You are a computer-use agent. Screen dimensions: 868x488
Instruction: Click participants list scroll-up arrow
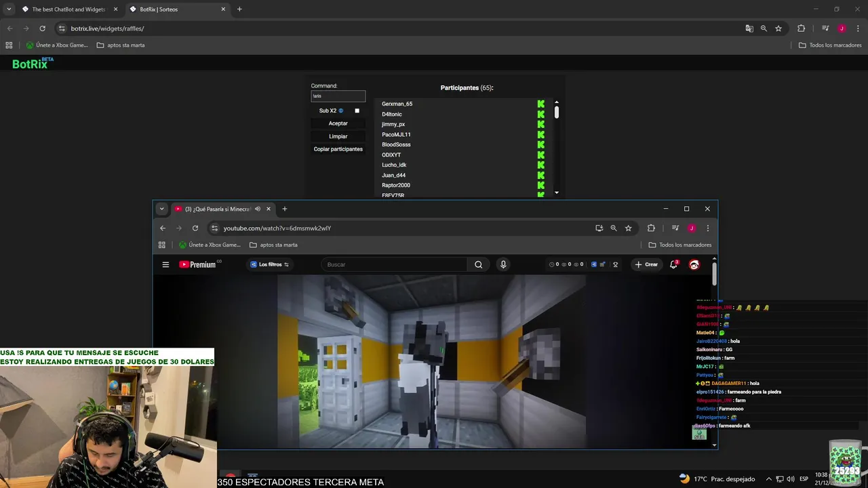tap(557, 102)
